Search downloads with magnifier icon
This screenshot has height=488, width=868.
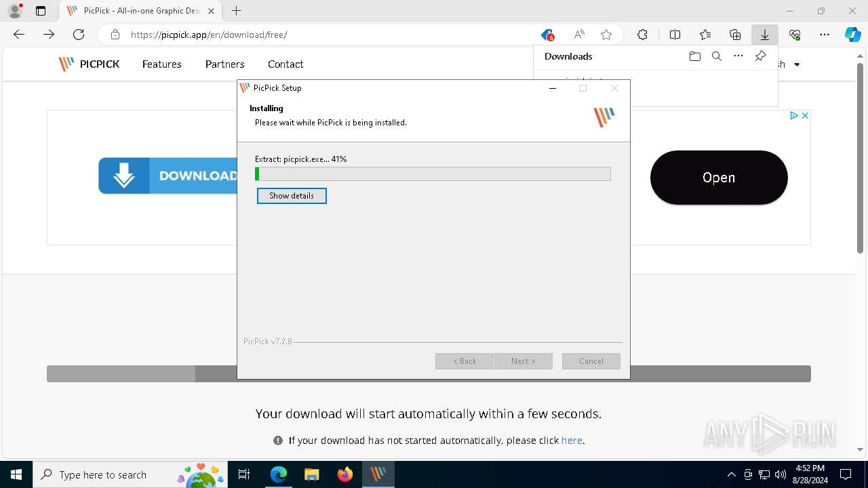[716, 56]
